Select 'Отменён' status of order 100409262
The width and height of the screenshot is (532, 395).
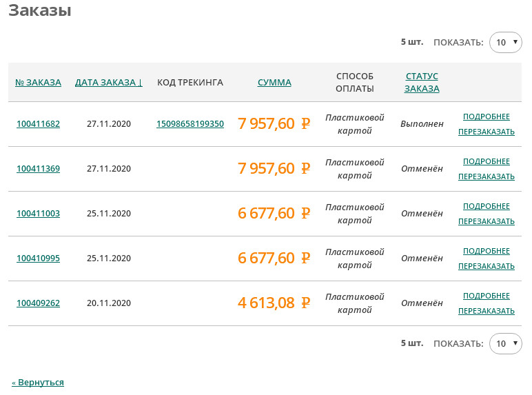pos(422,303)
